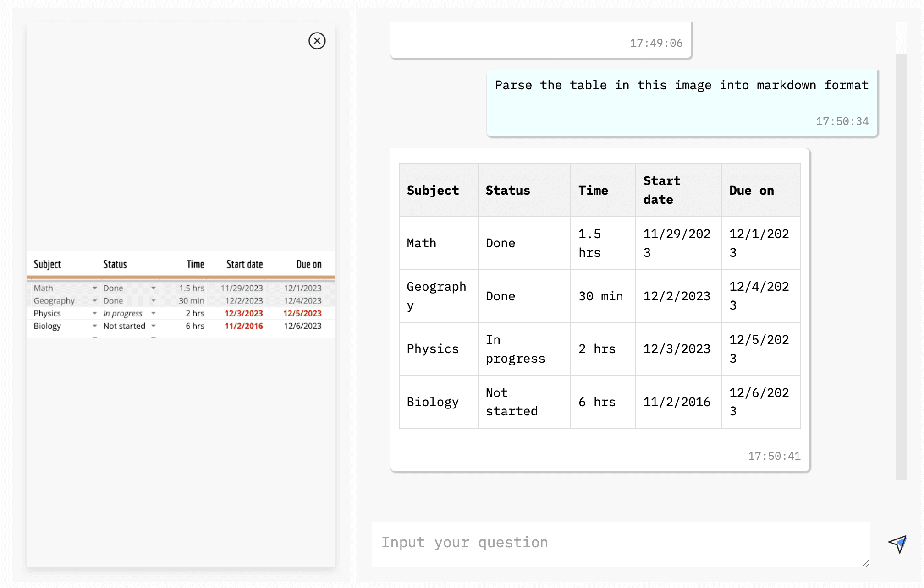Expand the 'In progress' status dropdown arrow

154,313
